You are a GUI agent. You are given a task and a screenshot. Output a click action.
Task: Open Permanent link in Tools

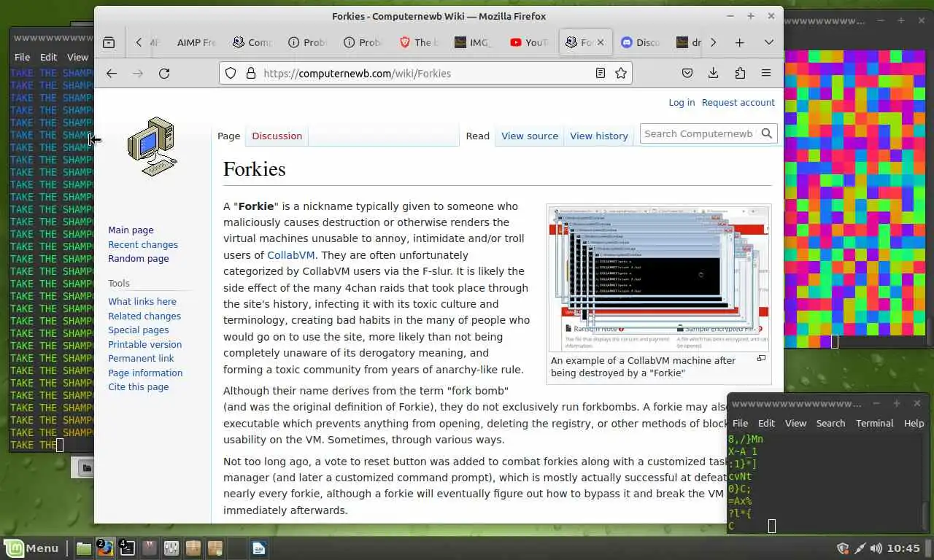(141, 358)
